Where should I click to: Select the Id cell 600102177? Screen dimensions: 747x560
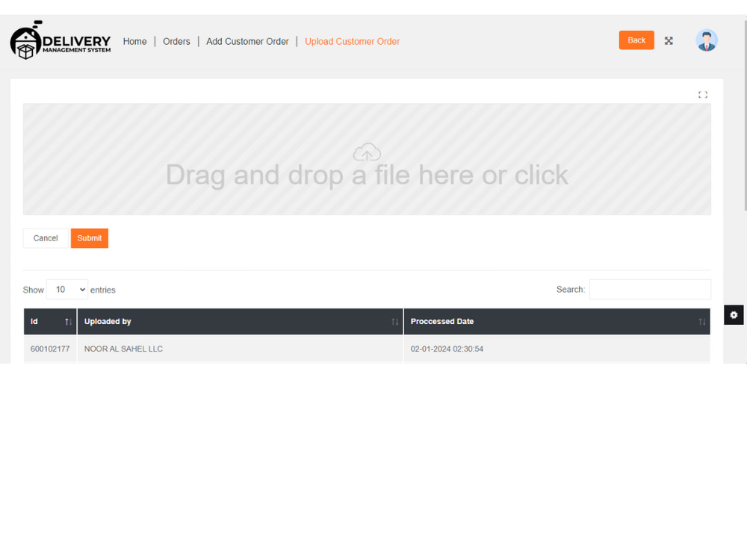click(50, 349)
